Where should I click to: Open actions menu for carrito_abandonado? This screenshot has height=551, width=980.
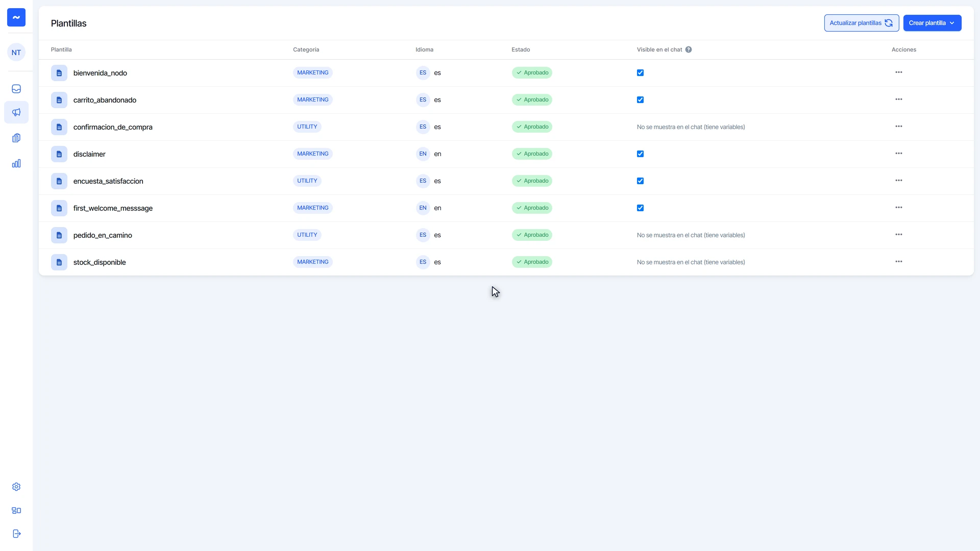(898, 99)
